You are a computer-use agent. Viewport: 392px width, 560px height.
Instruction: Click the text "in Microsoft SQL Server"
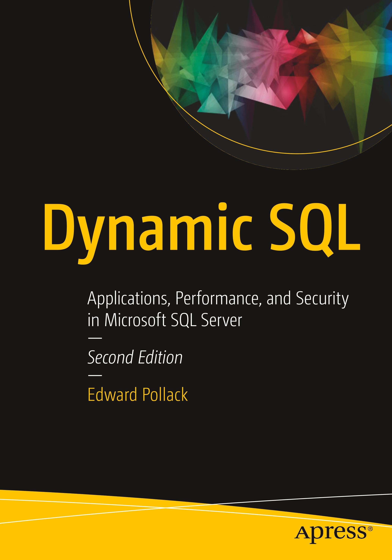click(x=165, y=320)
